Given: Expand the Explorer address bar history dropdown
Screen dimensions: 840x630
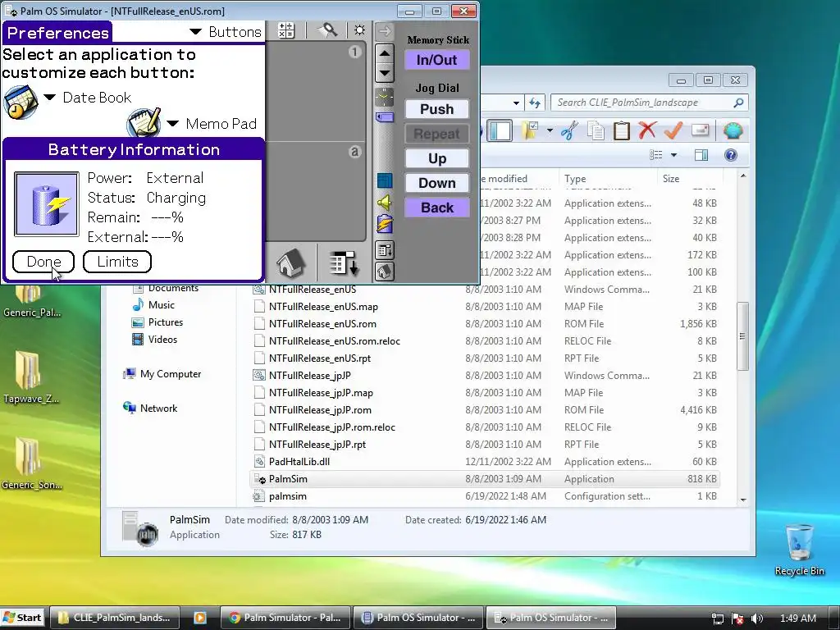Looking at the screenshot, I should 516,103.
